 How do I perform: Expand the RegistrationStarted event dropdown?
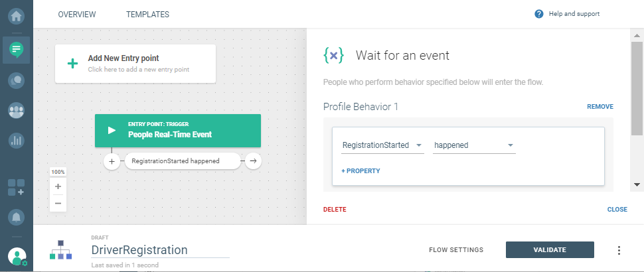(382, 145)
